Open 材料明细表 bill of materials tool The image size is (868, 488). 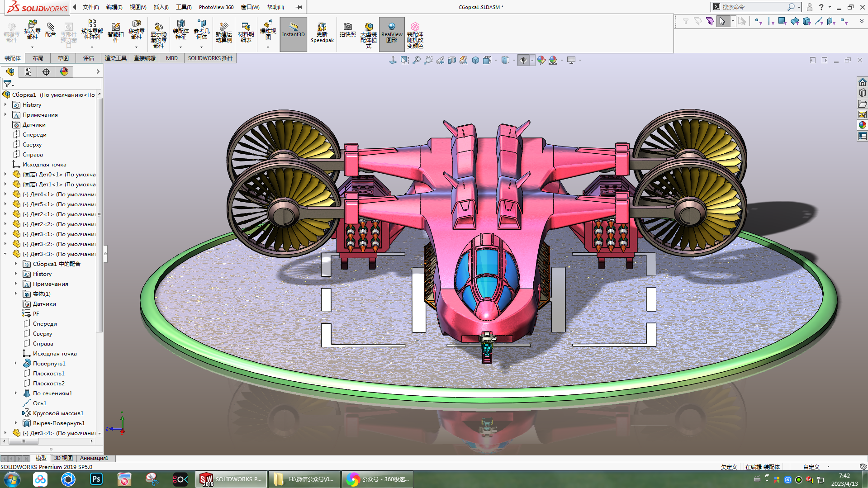(246, 33)
